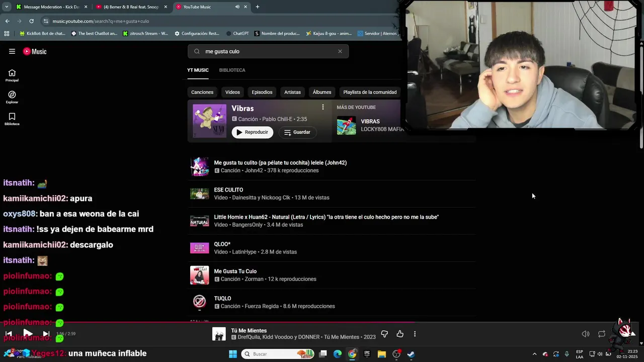Open Kaijuu 8-gou anime bookmark
The image size is (644, 362).
(x=329, y=34)
